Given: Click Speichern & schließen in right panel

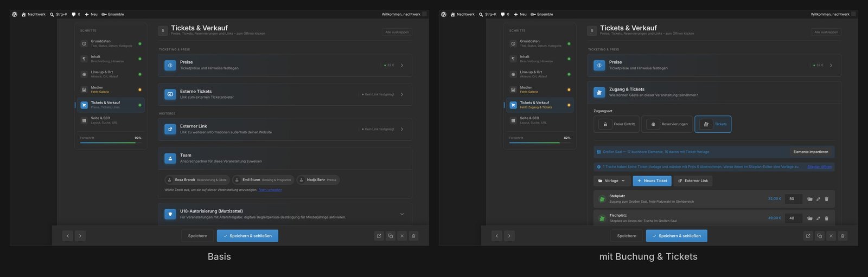Looking at the screenshot, I should click(676, 236).
